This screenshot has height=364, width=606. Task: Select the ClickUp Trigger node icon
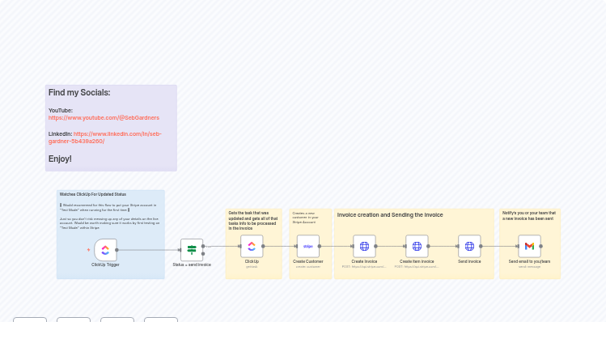point(105,250)
